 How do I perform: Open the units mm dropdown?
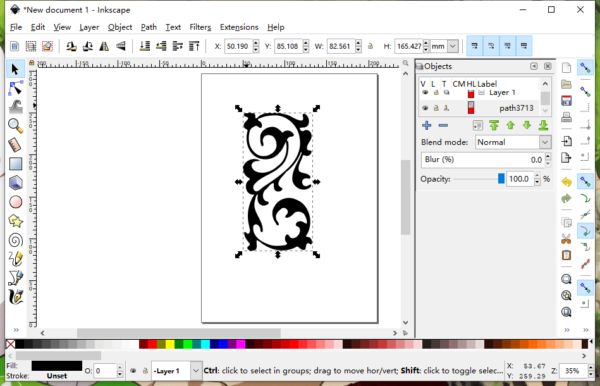pos(453,46)
